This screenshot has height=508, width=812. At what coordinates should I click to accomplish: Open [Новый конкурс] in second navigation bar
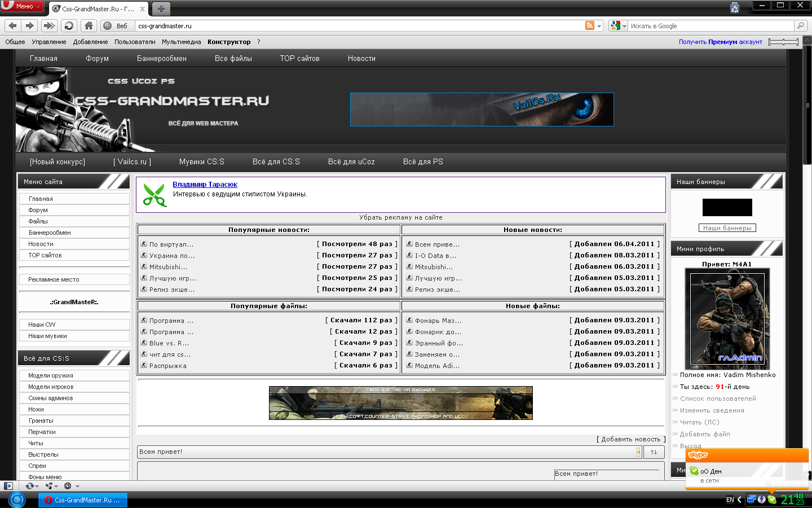coord(58,161)
